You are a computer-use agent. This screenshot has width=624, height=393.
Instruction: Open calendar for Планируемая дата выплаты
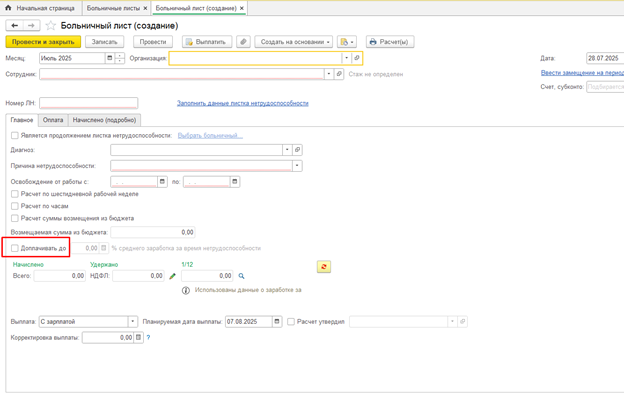click(x=277, y=321)
